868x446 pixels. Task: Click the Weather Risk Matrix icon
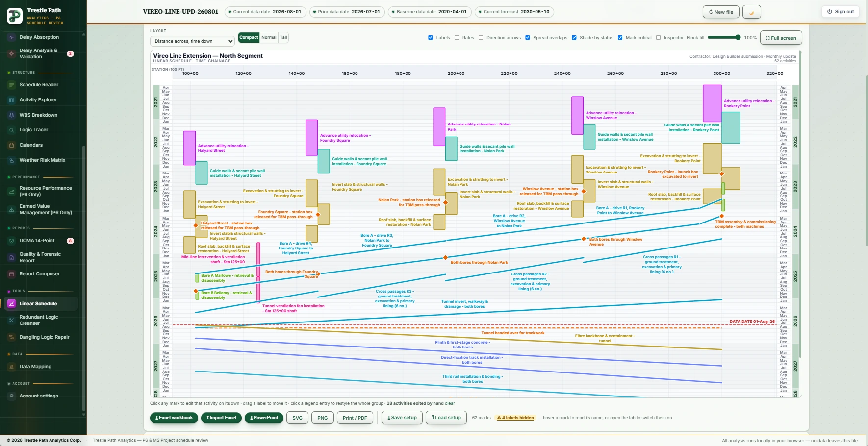pos(11,160)
